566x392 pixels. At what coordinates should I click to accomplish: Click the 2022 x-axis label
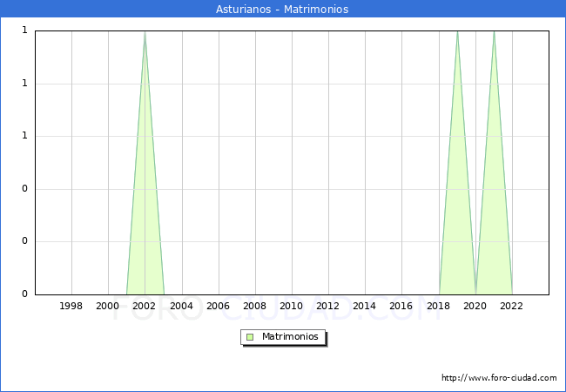(511, 306)
